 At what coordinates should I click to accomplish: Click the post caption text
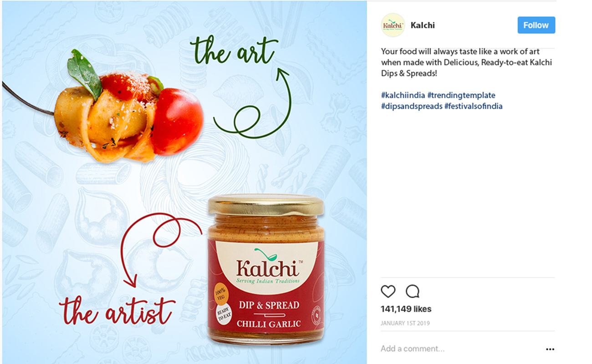[x=466, y=62]
